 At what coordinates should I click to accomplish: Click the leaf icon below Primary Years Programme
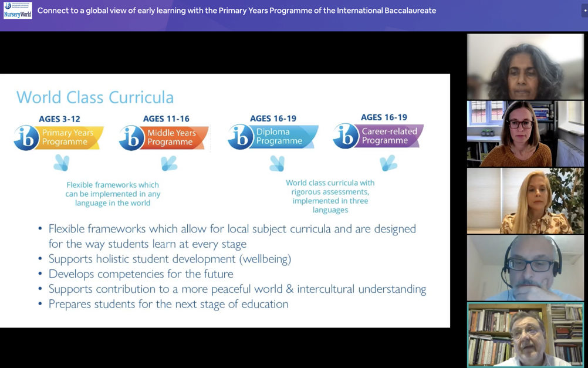pyautogui.click(x=62, y=163)
